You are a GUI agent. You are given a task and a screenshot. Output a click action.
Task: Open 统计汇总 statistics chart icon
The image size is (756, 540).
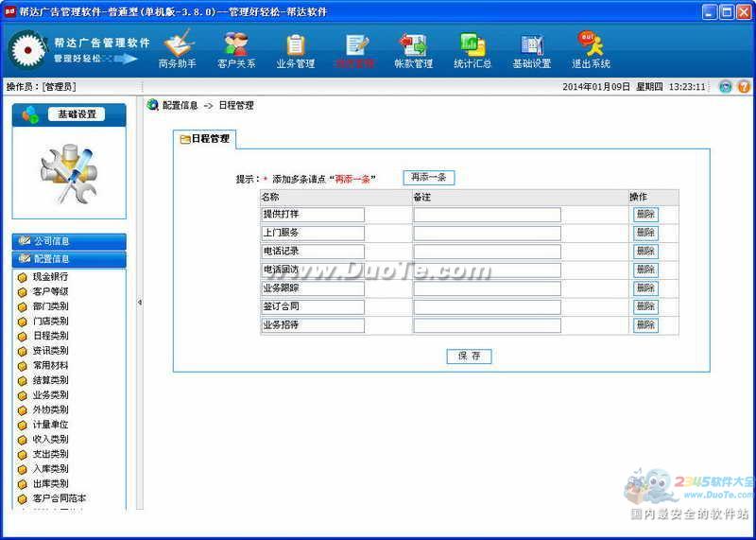(x=472, y=50)
